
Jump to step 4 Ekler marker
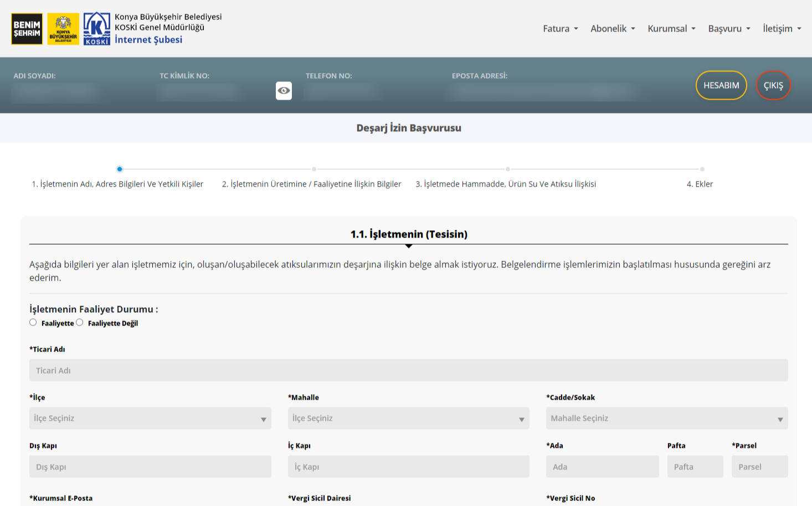tap(702, 169)
